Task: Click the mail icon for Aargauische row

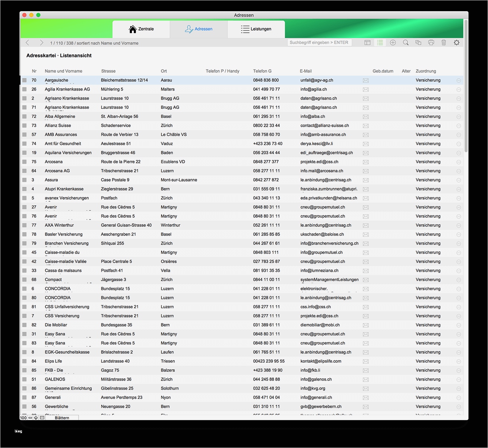Action: click(366, 81)
